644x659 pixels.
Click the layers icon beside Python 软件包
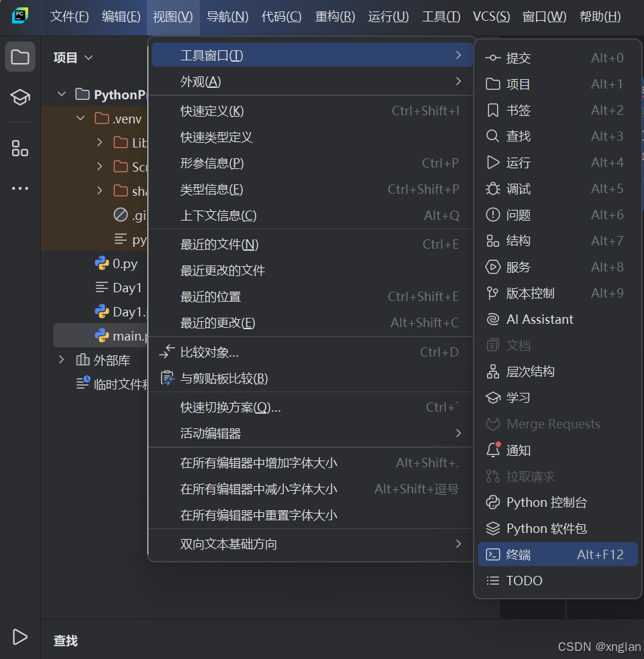(492, 528)
